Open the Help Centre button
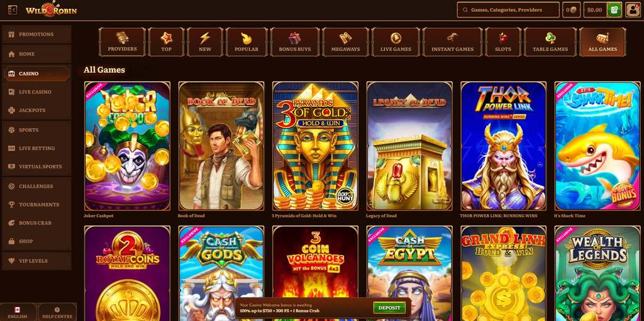Screen dimensions: 644x321 point(57,312)
